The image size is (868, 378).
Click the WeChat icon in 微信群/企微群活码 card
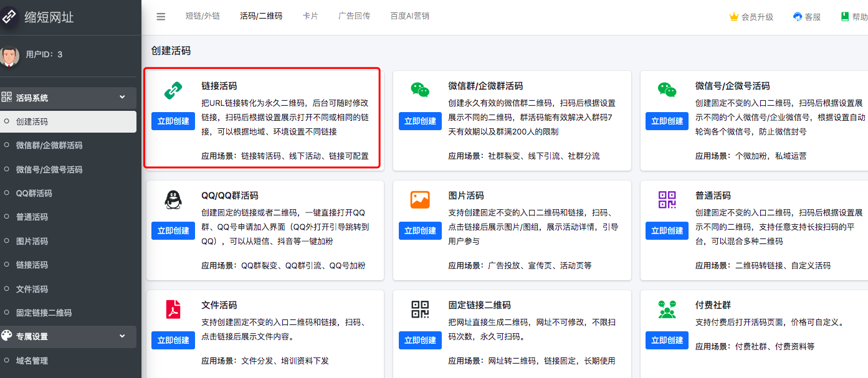(x=420, y=90)
